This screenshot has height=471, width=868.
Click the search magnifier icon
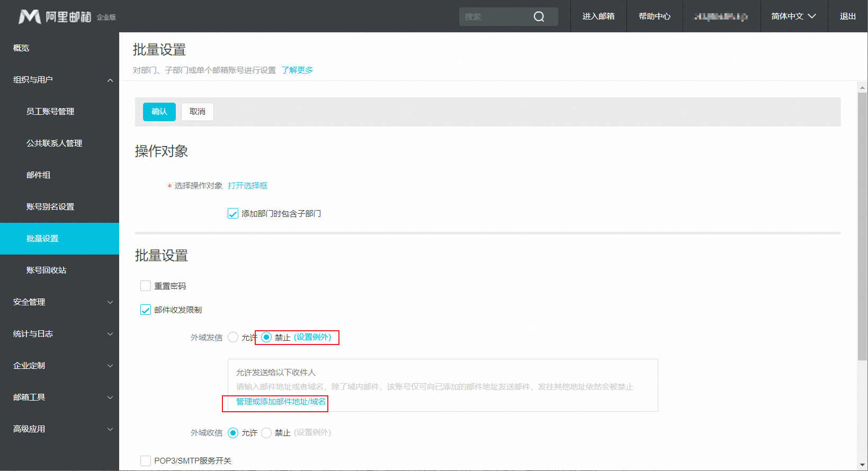pyautogui.click(x=539, y=16)
